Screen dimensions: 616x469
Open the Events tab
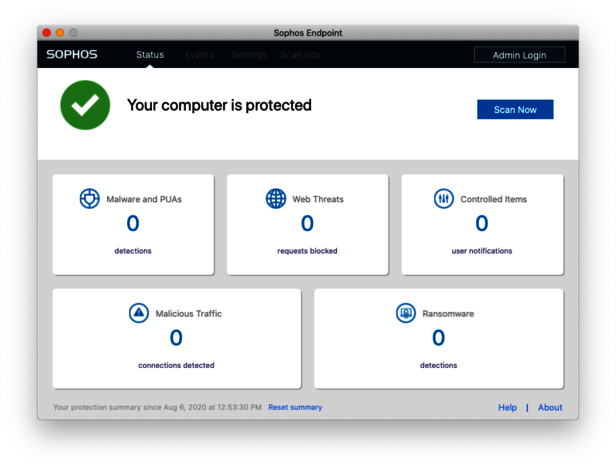tap(199, 55)
